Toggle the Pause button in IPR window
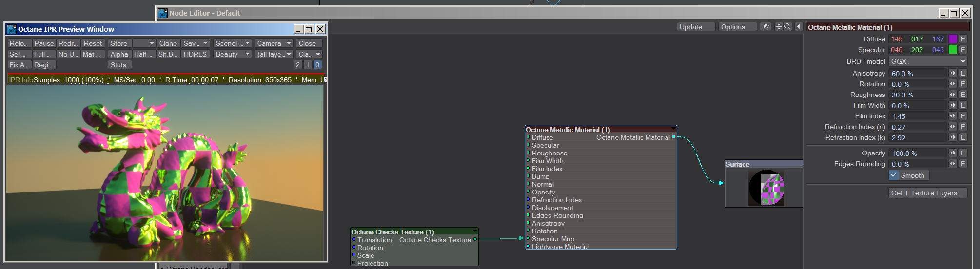The width and height of the screenshot is (980, 269). (44, 43)
